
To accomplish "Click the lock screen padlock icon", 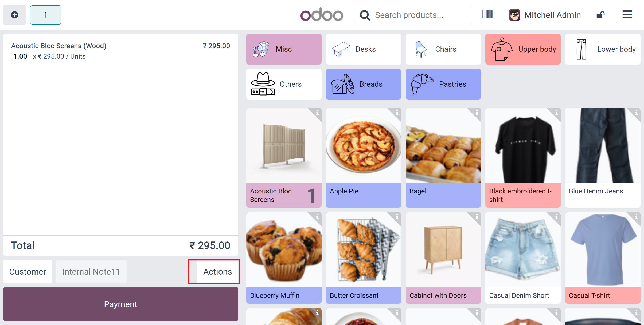I will point(600,15).
